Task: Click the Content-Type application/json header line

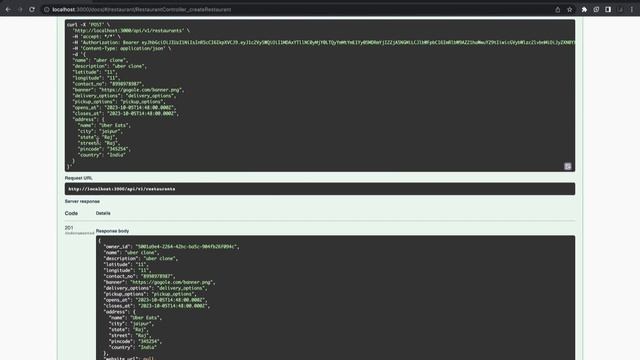Action: pyautogui.click(x=122, y=48)
